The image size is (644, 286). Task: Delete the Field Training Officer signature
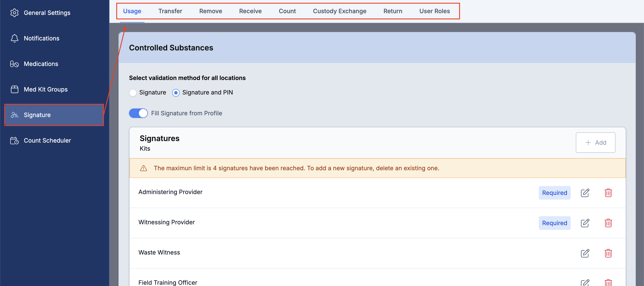pos(608,283)
